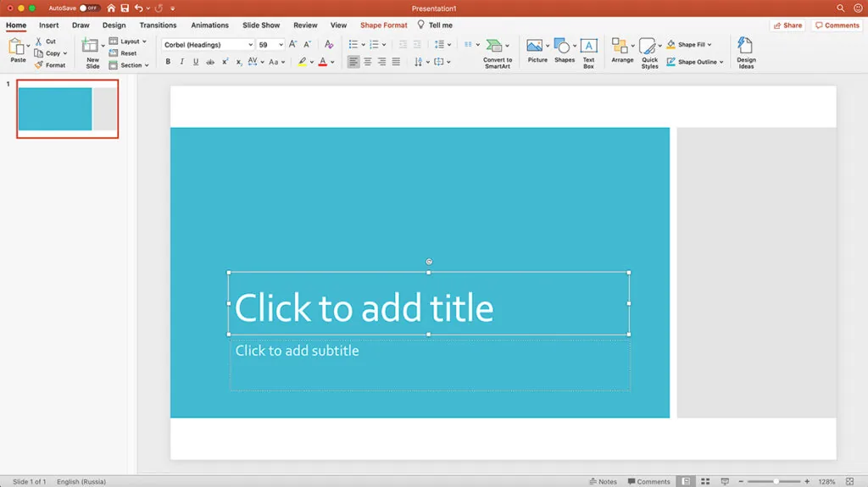Show Notes in status bar
Screen dimensions: 868x487
[x=603, y=481]
